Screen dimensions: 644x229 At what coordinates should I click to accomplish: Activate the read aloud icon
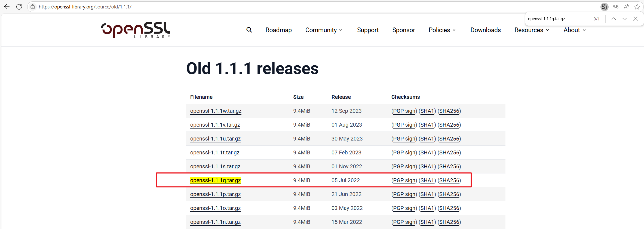pos(626,7)
